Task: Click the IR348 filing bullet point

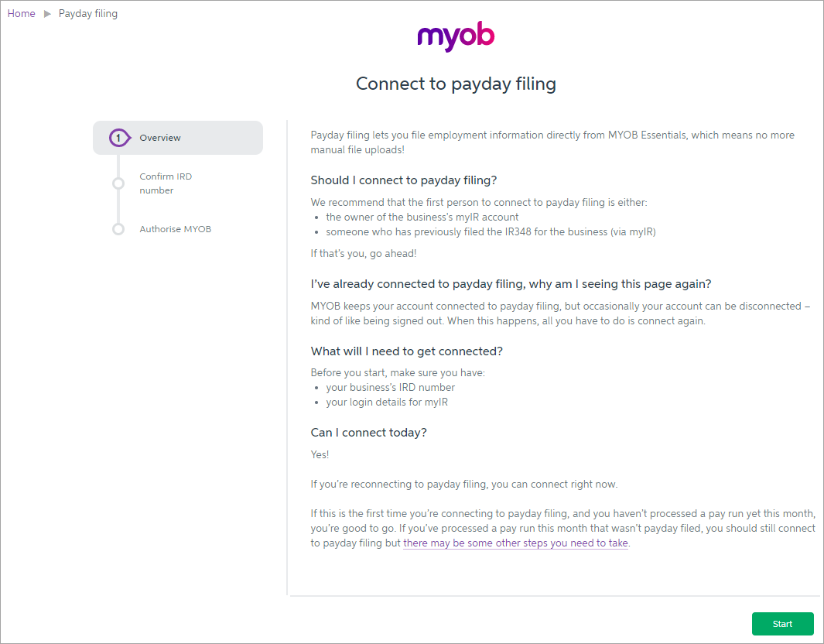Action: pos(491,231)
